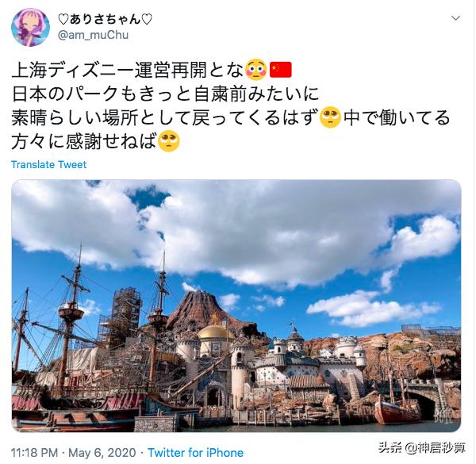Open Twitter for iPhone source link
Viewport: 476px width, 464px height.
[x=196, y=453]
